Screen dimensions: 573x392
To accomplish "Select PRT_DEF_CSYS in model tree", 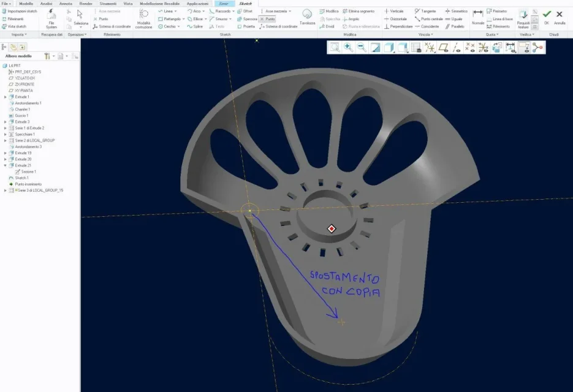I will (25, 72).
